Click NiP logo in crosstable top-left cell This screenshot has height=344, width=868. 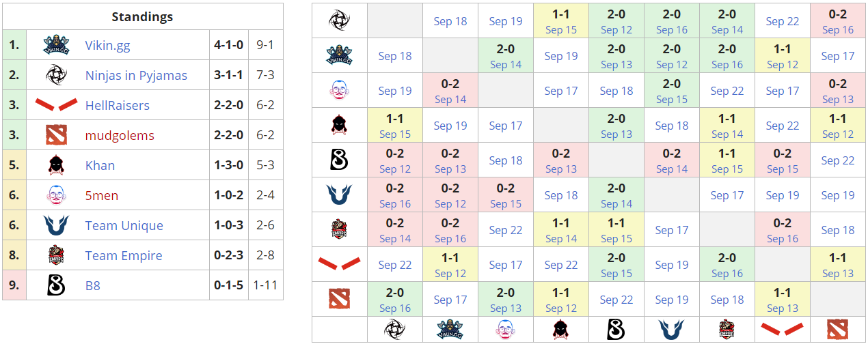[339, 20]
